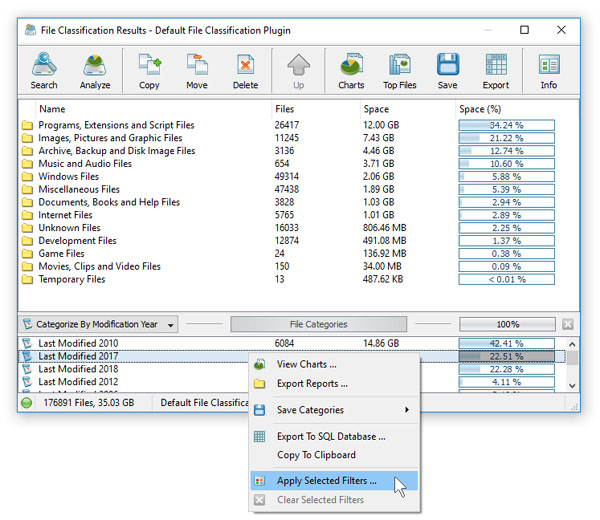The width and height of the screenshot is (600, 520).
Task: Click folder icon beside Windows Files
Action: [x=27, y=176]
